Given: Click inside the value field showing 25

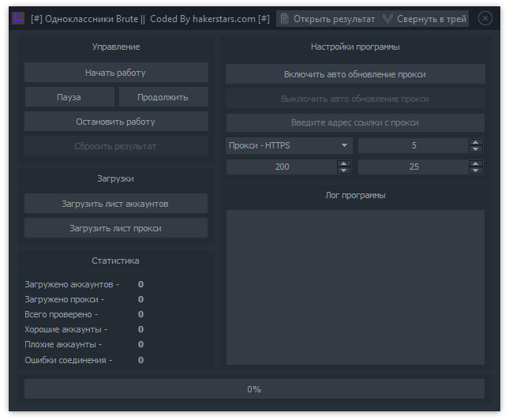Looking at the screenshot, I should pos(414,167).
